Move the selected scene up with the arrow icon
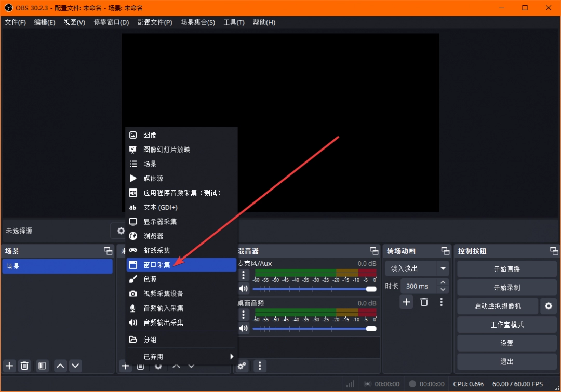Viewport: 561px width, 392px height. [x=60, y=366]
